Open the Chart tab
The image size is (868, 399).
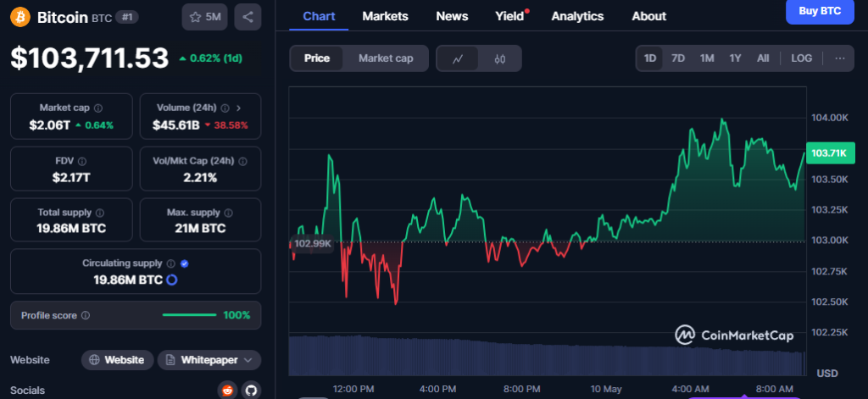click(x=319, y=17)
